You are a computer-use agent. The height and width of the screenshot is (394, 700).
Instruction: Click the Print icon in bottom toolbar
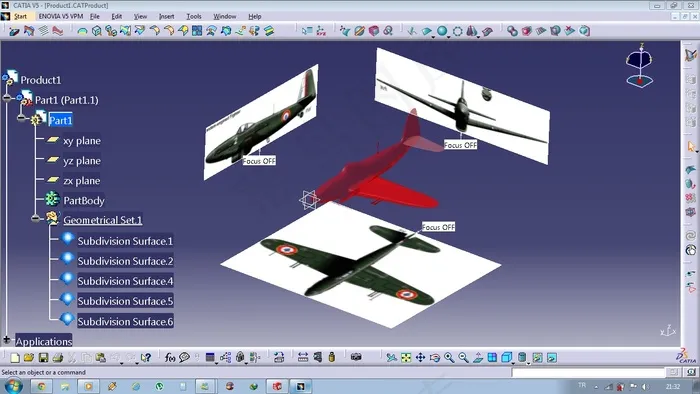coord(58,357)
